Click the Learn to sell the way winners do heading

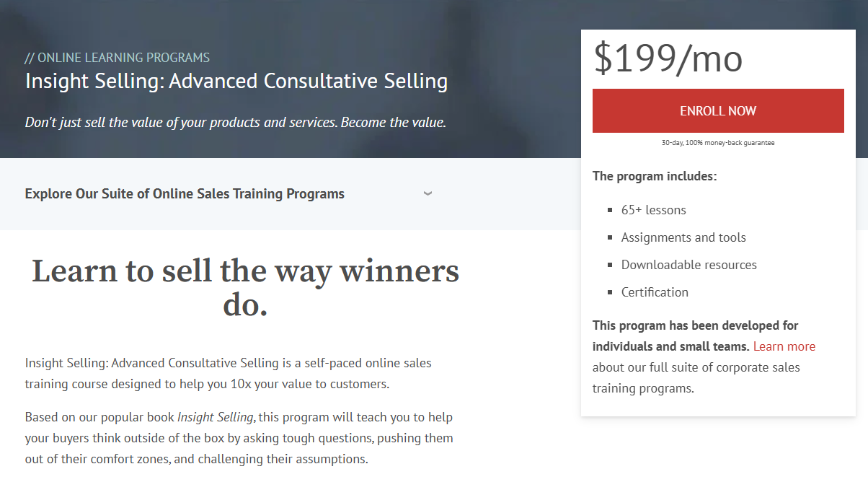245,288
